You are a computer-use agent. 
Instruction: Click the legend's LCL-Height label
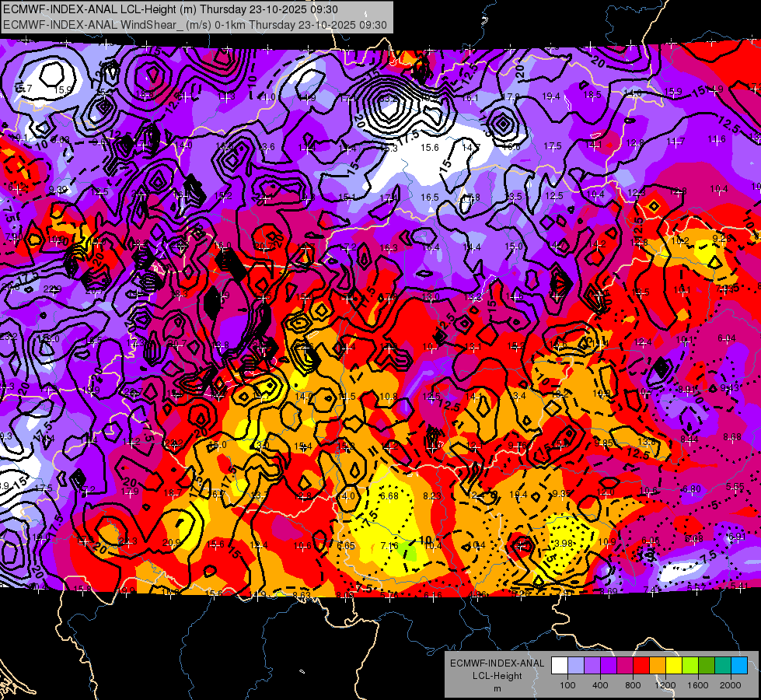pos(497,676)
